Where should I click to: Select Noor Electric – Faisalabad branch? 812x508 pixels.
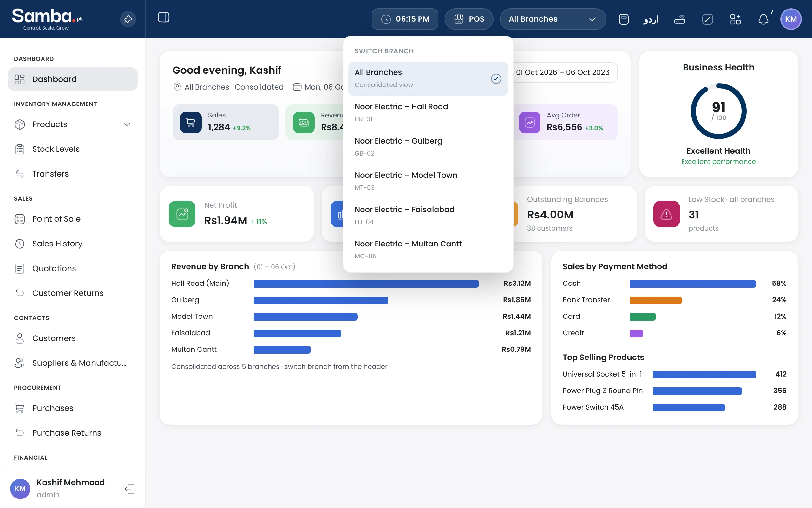pyautogui.click(x=428, y=215)
